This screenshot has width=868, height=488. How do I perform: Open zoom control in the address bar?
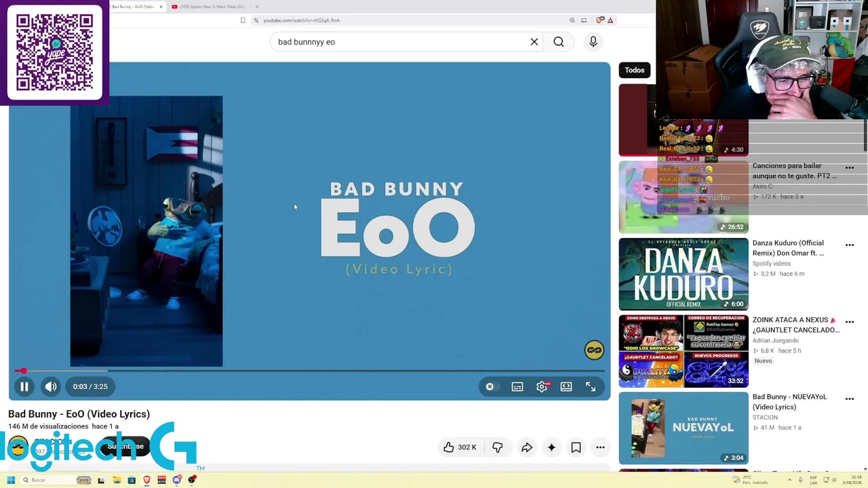572,20
